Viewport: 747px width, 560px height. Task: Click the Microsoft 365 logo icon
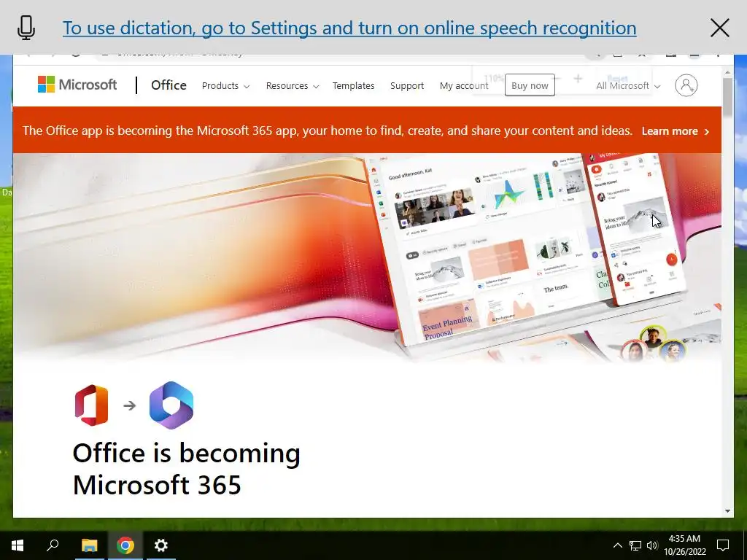(x=171, y=405)
